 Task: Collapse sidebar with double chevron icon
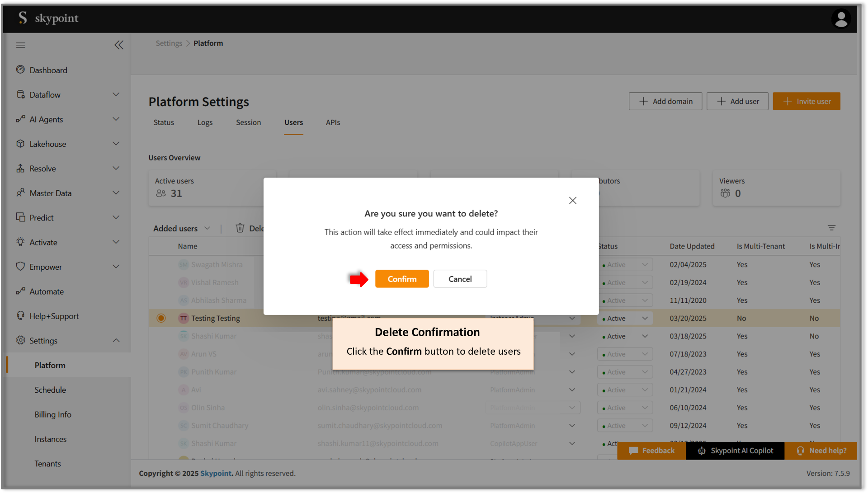[119, 45]
